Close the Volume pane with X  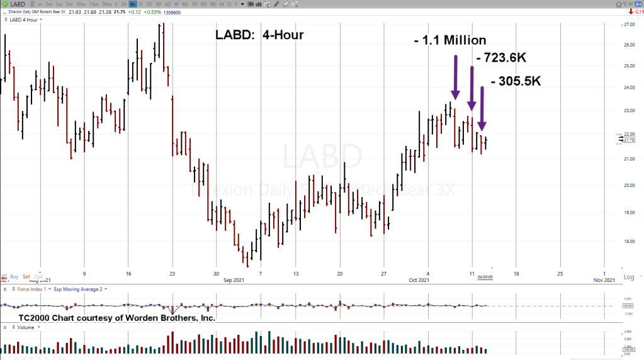(5, 327)
